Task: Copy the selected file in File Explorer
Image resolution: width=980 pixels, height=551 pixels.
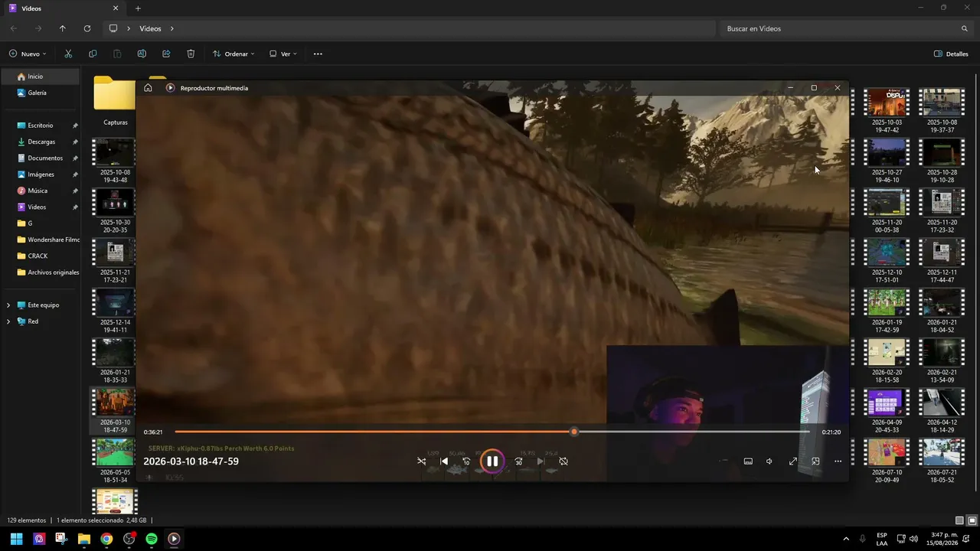Action: pos(93,54)
